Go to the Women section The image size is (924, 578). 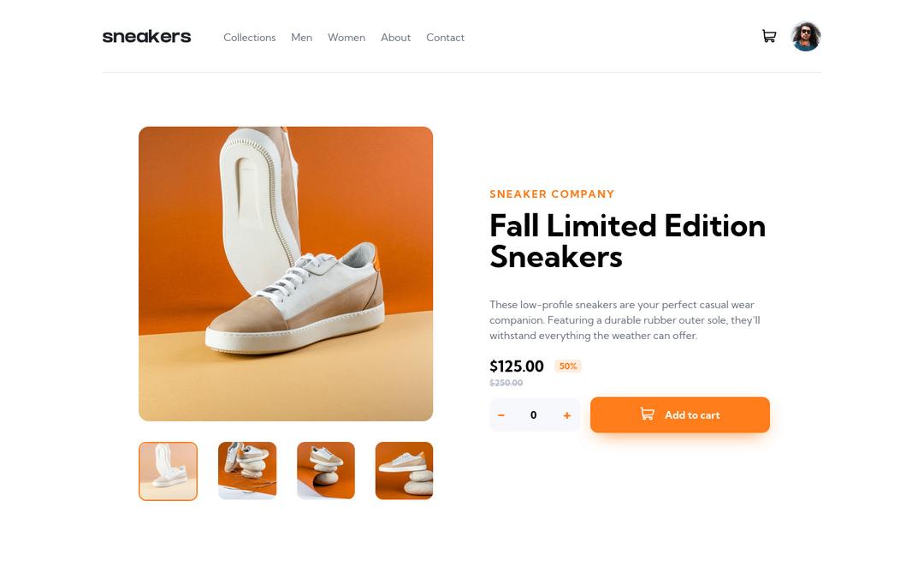[346, 37]
